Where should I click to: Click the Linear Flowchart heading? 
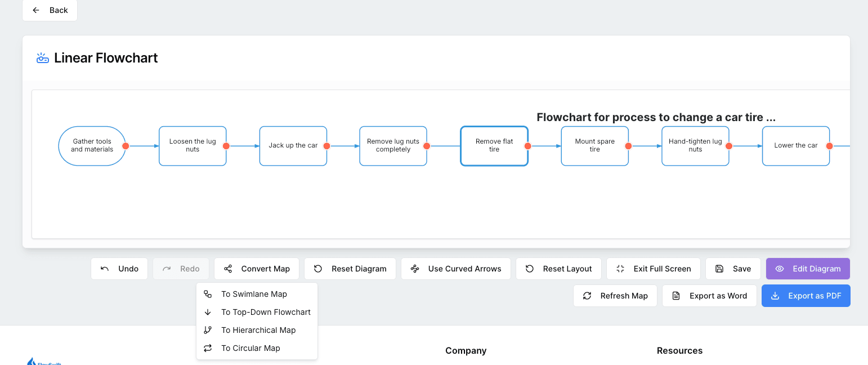[x=106, y=58]
